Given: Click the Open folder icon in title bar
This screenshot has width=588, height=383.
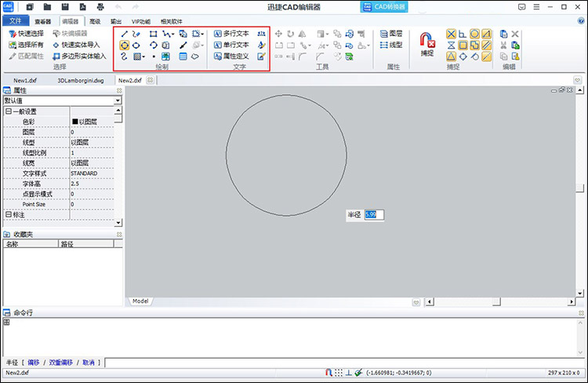Looking at the screenshot, I should click(47, 7).
